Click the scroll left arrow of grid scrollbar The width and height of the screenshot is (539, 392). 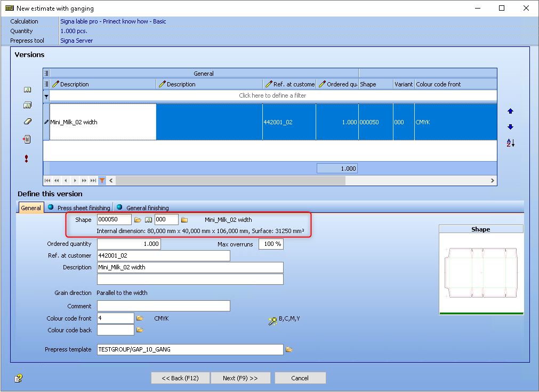[111, 180]
